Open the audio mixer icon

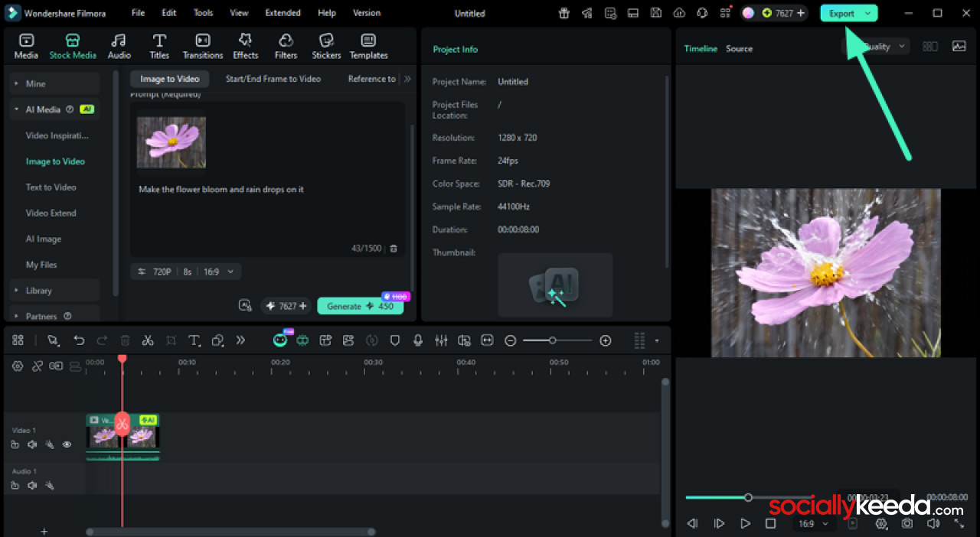pos(441,340)
